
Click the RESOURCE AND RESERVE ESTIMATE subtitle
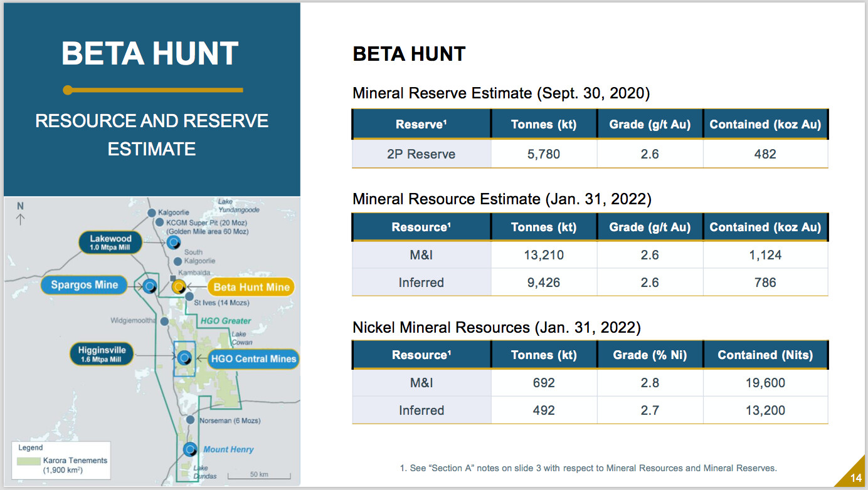[152, 135]
